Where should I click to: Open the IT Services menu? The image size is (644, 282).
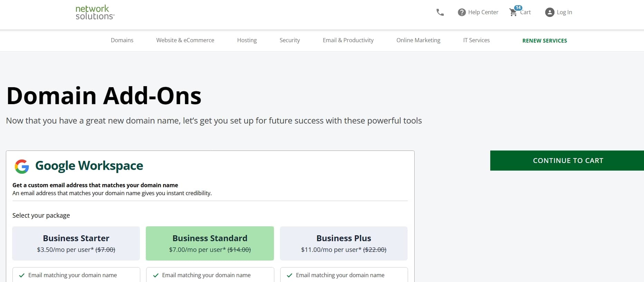[476, 40]
